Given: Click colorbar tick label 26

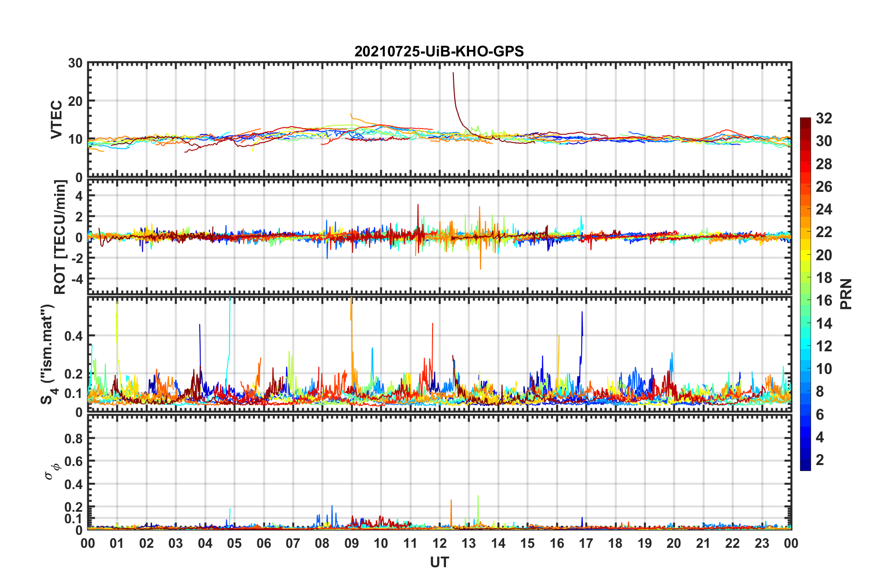Looking at the screenshot, I should click(824, 187).
